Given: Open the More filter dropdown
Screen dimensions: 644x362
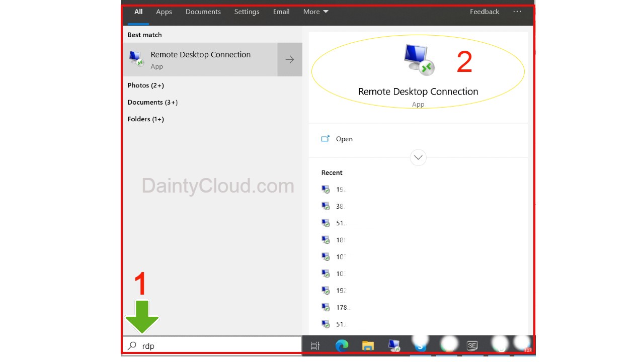Looking at the screenshot, I should tap(315, 12).
